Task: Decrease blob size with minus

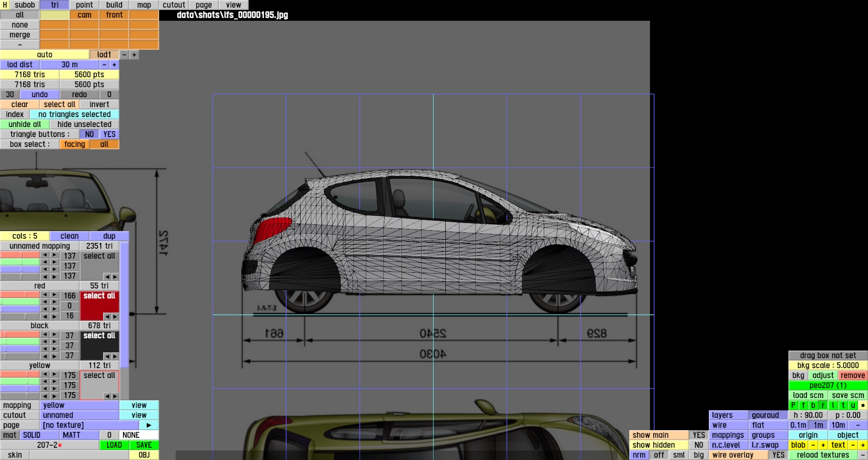Action: pyautogui.click(x=813, y=445)
